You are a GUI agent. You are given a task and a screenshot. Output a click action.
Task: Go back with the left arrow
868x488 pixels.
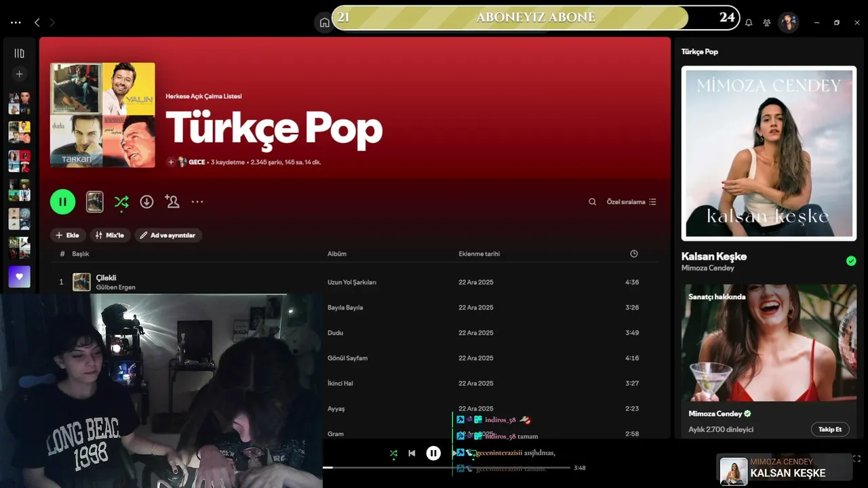pyautogui.click(x=37, y=22)
